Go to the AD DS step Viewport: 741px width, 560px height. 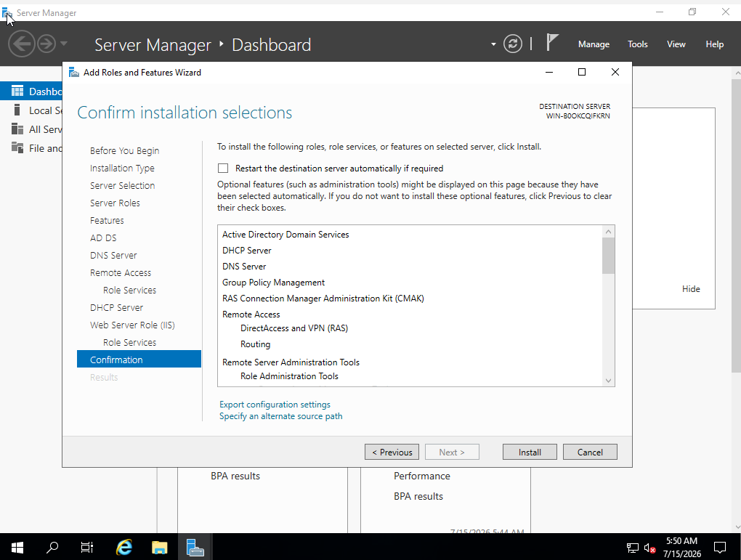(x=103, y=238)
